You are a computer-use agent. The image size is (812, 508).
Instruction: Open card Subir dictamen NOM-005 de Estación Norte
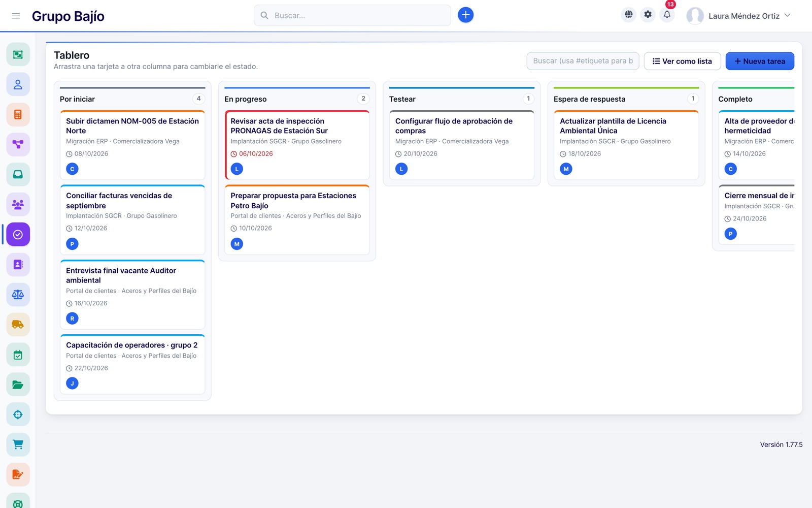tap(132, 145)
